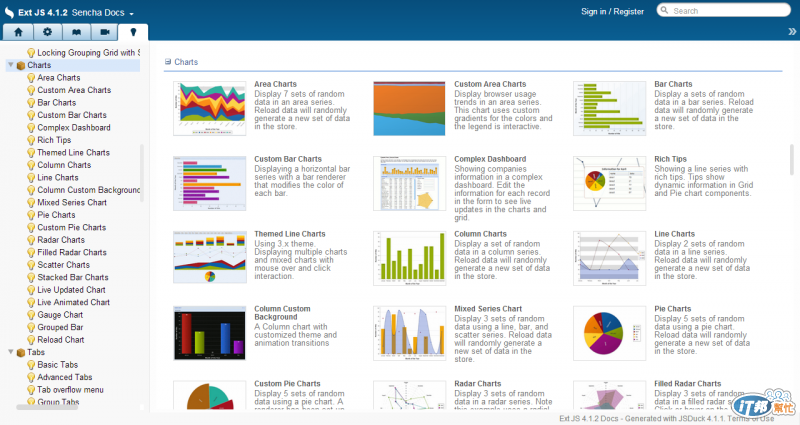The height and width of the screenshot is (425, 800).
Task: Select Filled Radar Charts tree item
Action: (x=72, y=253)
